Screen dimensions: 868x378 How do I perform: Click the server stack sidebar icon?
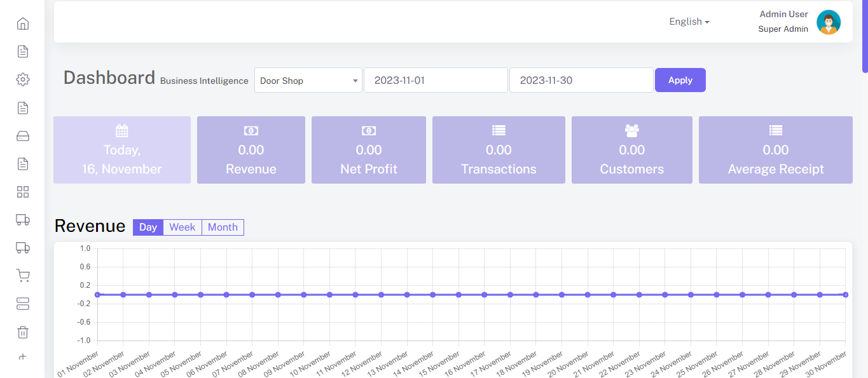(23, 304)
